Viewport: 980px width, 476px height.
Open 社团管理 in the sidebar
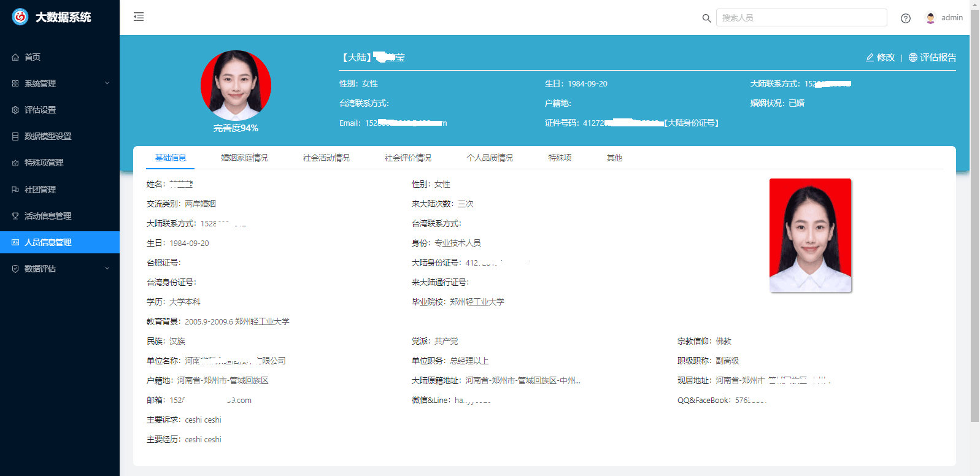pos(40,190)
